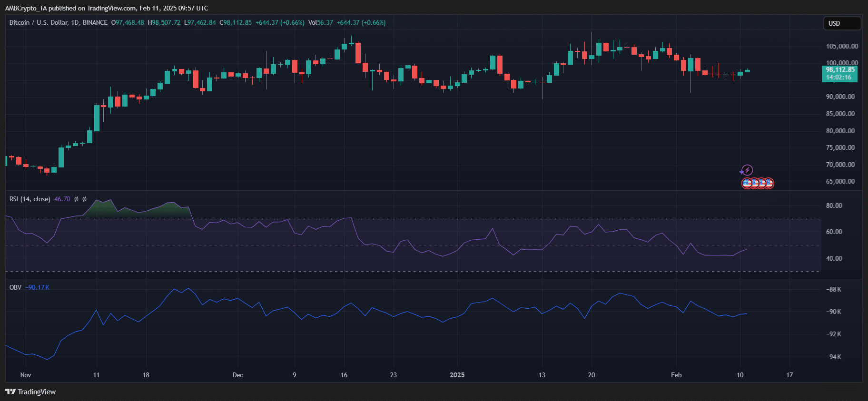The image size is (868, 401).
Task: Click the OBV value −90.17K
Action: 37,287
